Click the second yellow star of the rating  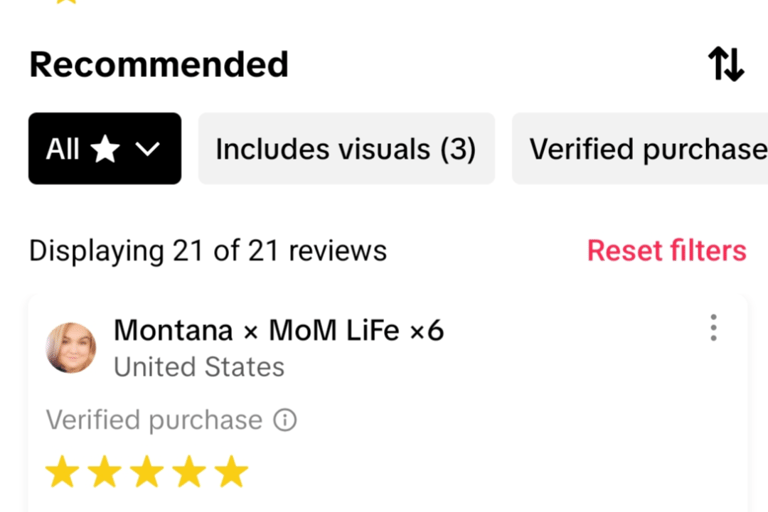coord(104,472)
